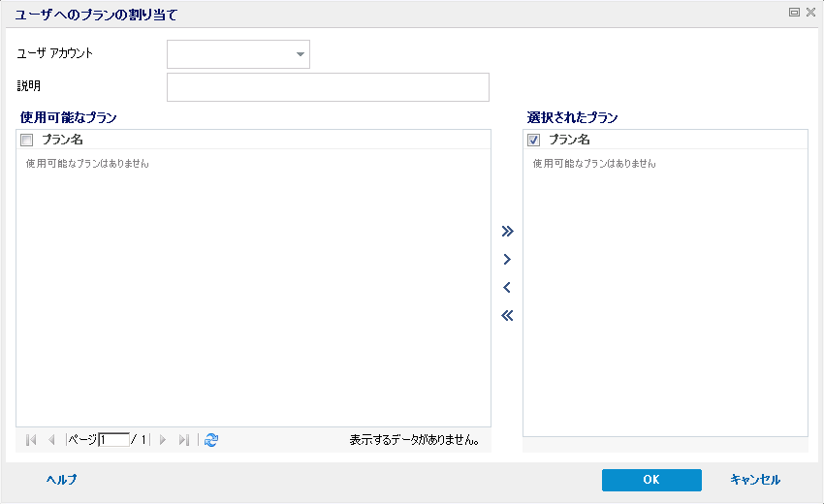The width and height of the screenshot is (824, 504).
Task: Click プラン名 column header in available plans
Action: [x=63, y=141]
